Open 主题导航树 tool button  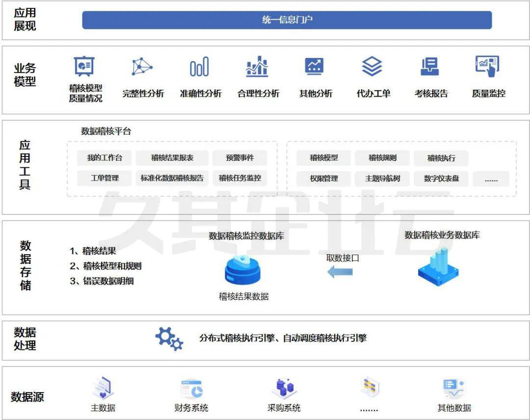tap(382, 179)
